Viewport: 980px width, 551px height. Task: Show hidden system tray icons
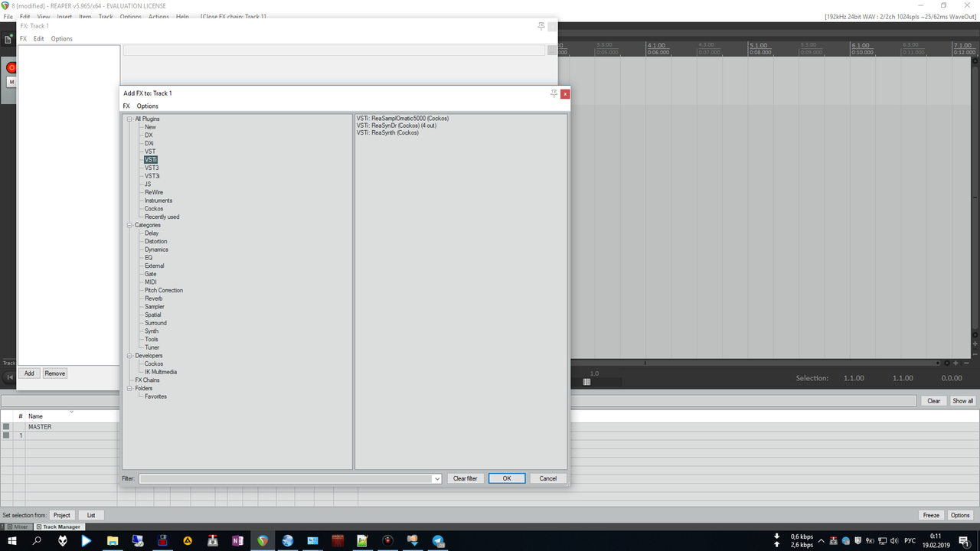[x=822, y=540]
